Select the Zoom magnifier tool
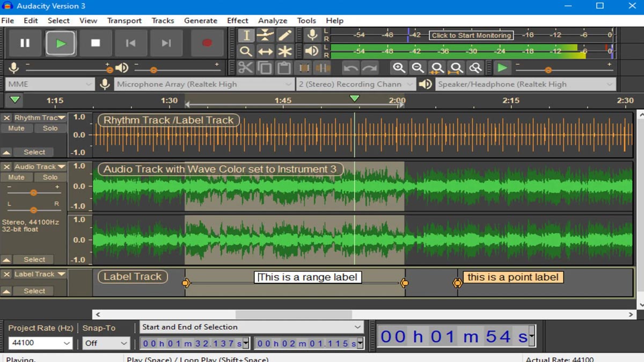Screen dimensions: 644x362 coord(246,51)
